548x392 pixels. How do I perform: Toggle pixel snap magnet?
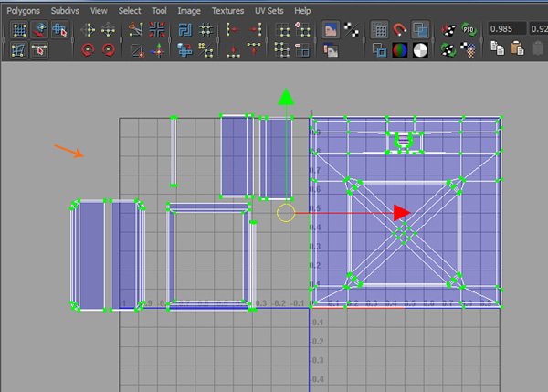pos(400,30)
